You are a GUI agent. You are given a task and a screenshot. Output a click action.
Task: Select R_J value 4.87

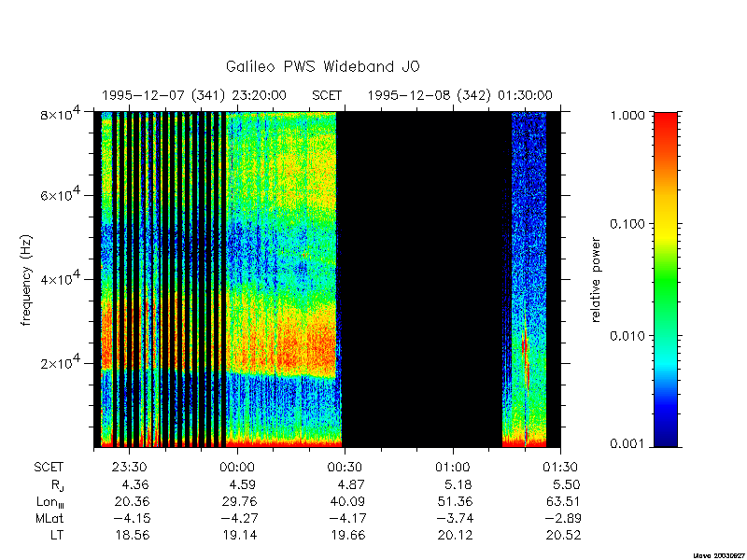click(x=351, y=484)
